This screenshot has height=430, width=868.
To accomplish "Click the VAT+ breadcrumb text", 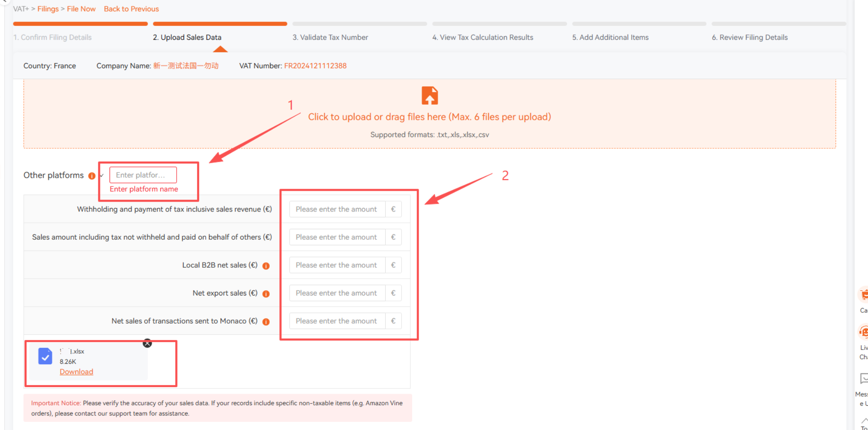I will [21, 9].
